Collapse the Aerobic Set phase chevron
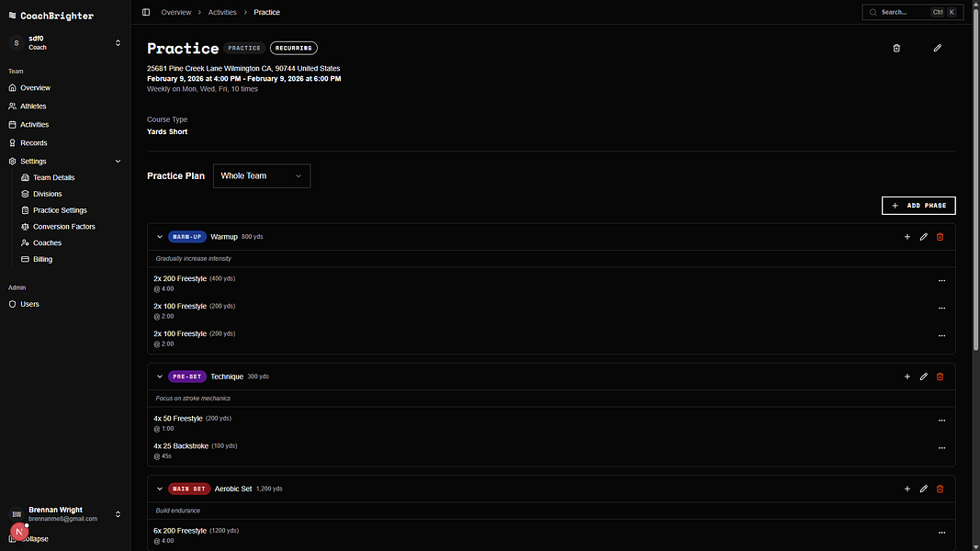The height and width of the screenshot is (551, 980). click(160, 489)
